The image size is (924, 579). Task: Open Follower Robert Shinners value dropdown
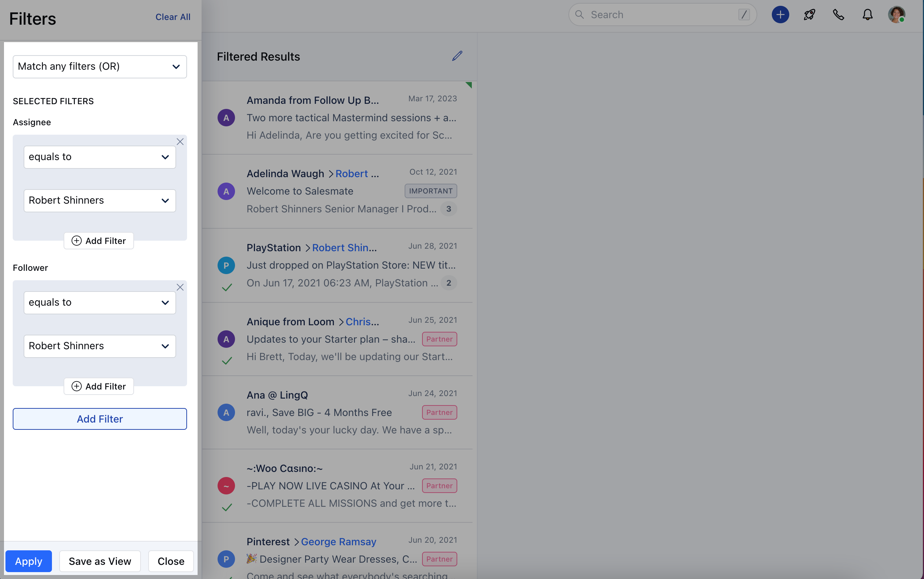(x=100, y=346)
